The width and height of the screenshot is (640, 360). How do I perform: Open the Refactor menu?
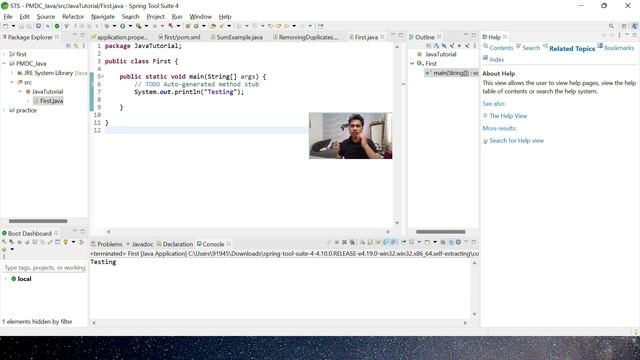coord(73,16)
